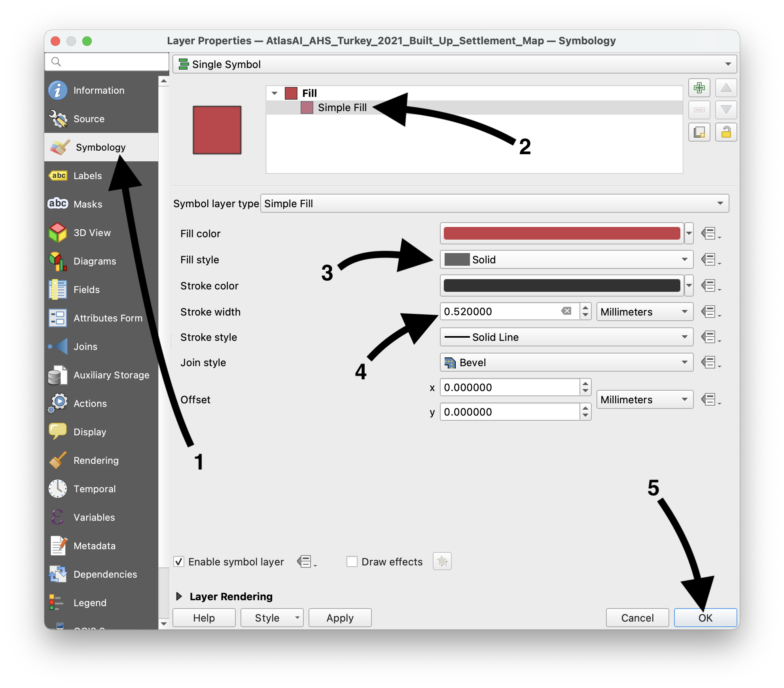This screenshot has height=688, width=784.
Task: Open the Display tab
Action: 101,432
